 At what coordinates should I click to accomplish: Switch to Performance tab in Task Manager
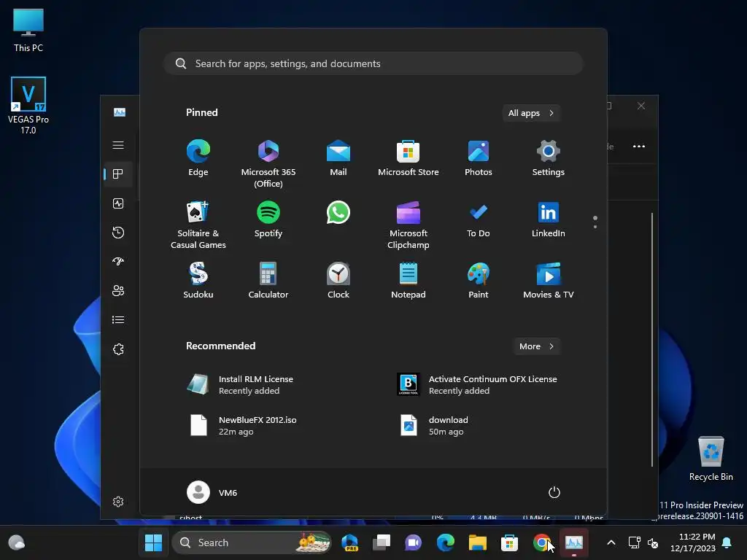118,203
